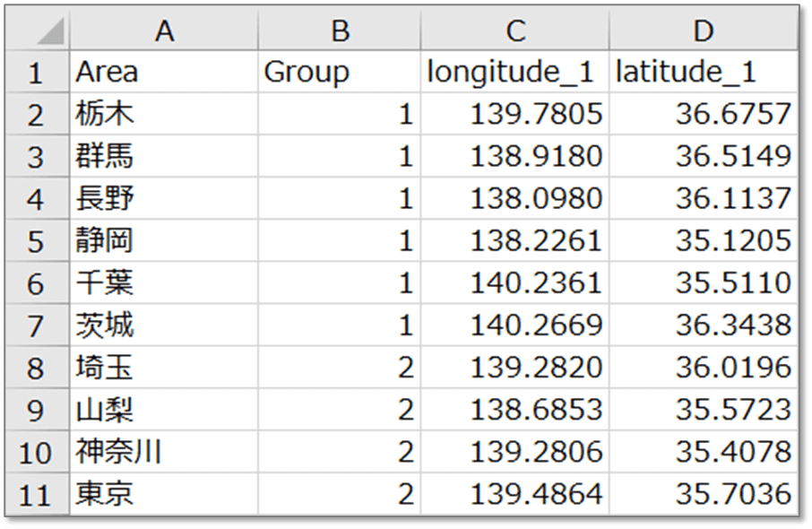The image size is (812, 529).
Task: Select row 5 header
Action: pyautogui.click(x=36, y=241)
